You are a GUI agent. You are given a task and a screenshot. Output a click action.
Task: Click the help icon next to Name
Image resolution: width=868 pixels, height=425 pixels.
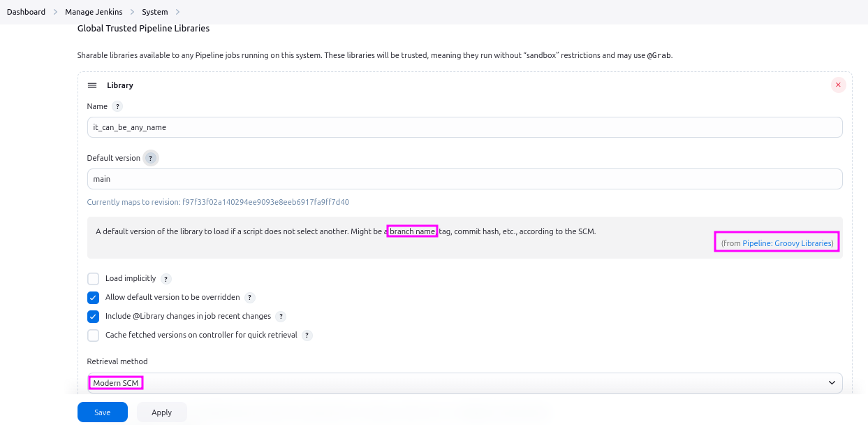tap(117, 107)
